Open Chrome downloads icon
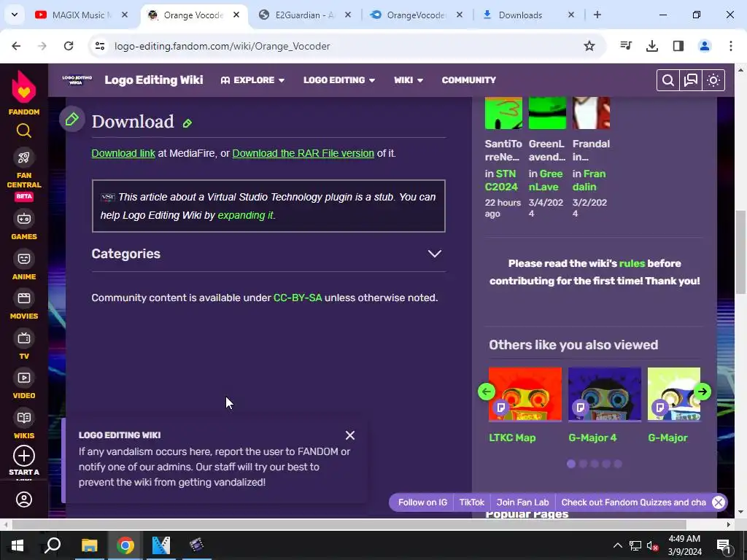747x560 pixels. coord(652,46)
